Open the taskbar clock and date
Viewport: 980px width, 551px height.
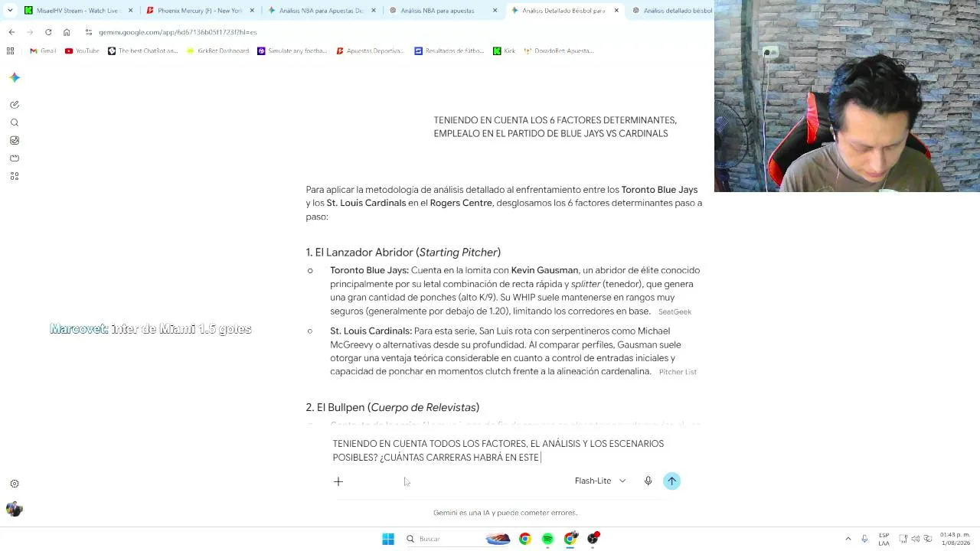(955, 539)
